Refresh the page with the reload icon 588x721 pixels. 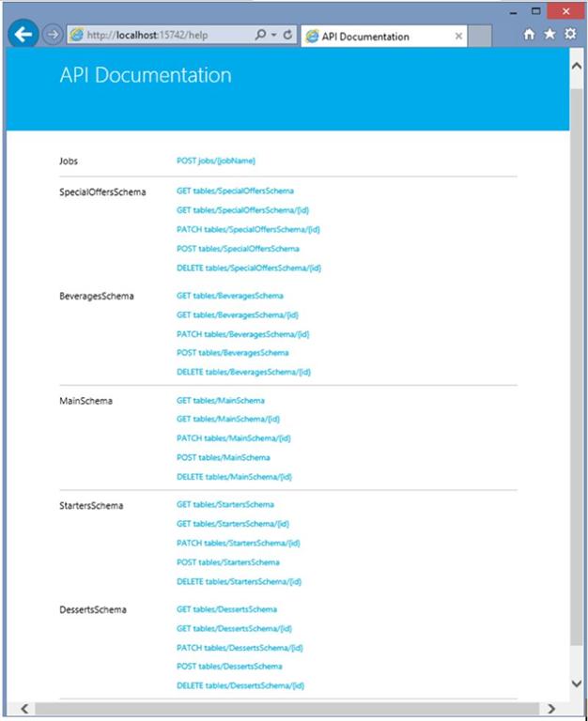point(287,35)
